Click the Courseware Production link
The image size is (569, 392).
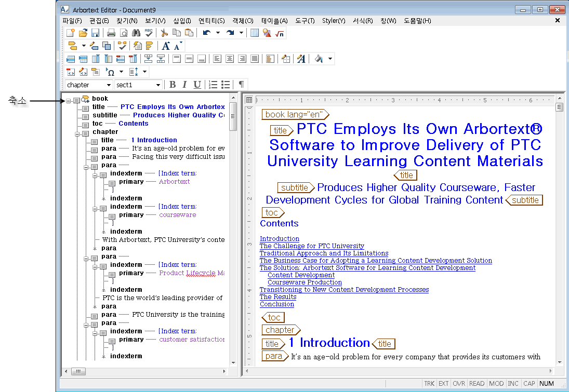pyautogui.click(x=305, y=282)
